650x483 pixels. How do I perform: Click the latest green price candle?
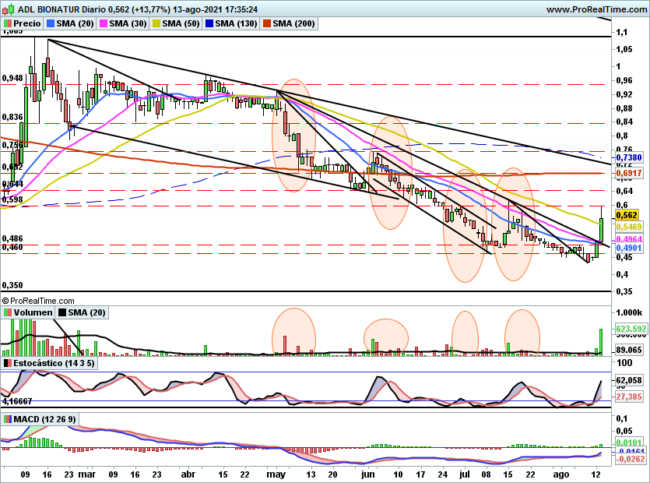point(601,231)
